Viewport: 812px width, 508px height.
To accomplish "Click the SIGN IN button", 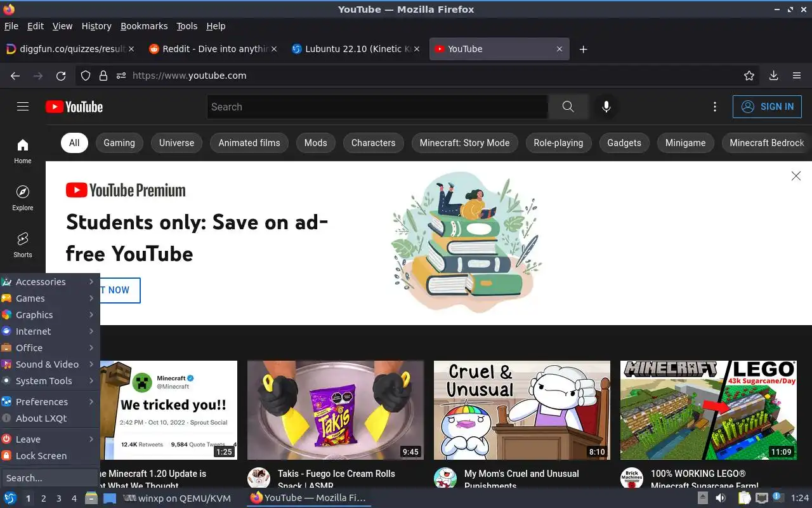I will pos(767,107).
